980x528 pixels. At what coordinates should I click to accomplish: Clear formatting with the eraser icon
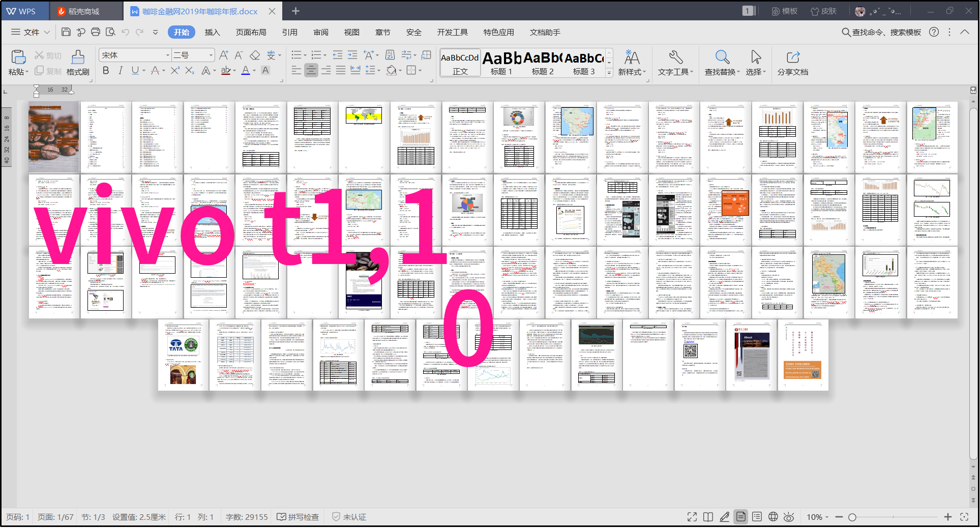tap(255, 55)
